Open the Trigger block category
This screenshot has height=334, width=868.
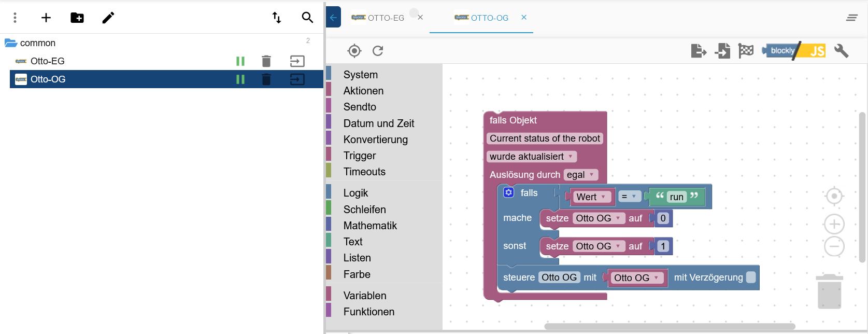[360, 156]
